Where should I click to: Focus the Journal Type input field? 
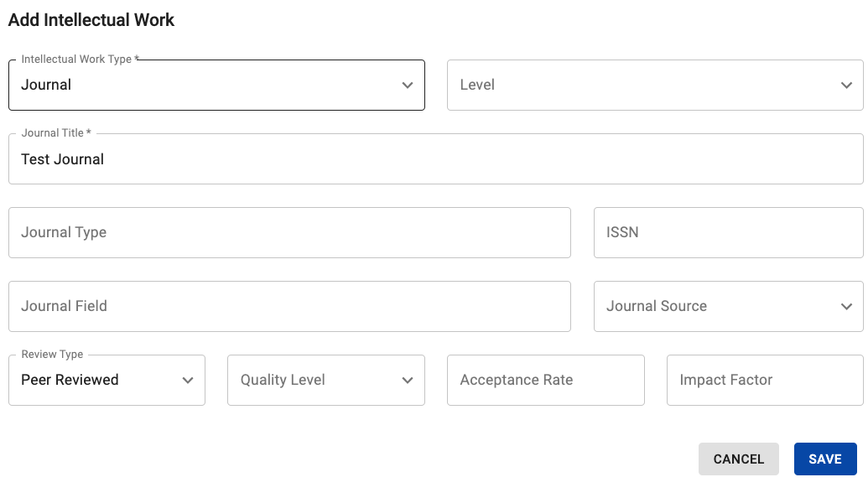click(289, 233)
